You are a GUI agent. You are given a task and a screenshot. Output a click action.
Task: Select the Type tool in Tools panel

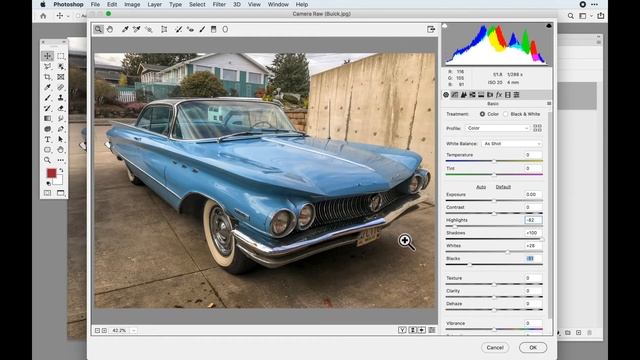[48, 139]
